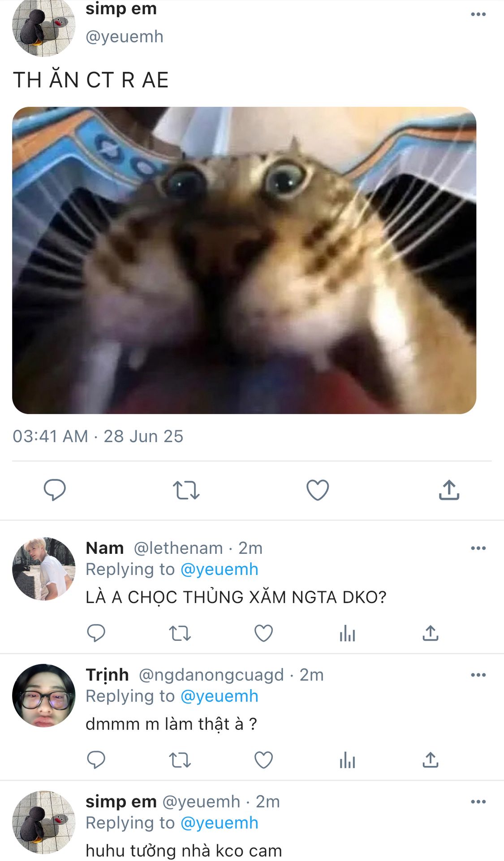The image size is (504, 861).
Task: Share Nam's reply
Action: tap(431, 633)
